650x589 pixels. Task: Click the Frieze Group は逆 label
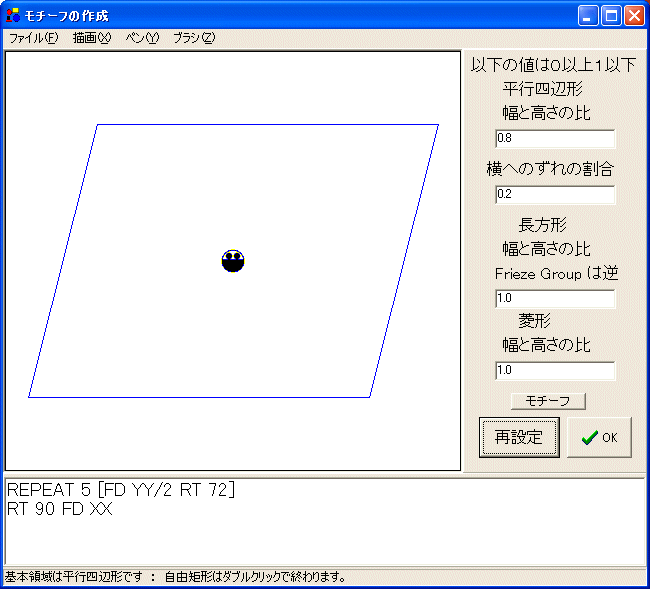[556, 274]
